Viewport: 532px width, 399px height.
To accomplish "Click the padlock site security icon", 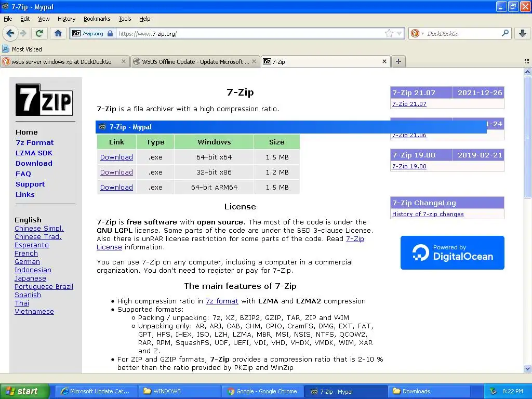I will pos(110,33).
